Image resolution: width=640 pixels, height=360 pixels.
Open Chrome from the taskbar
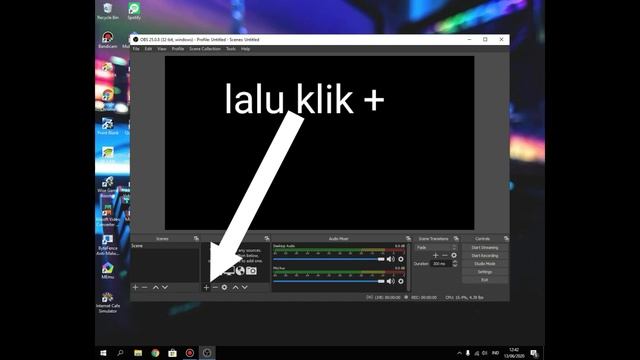(x=155, y=353)
